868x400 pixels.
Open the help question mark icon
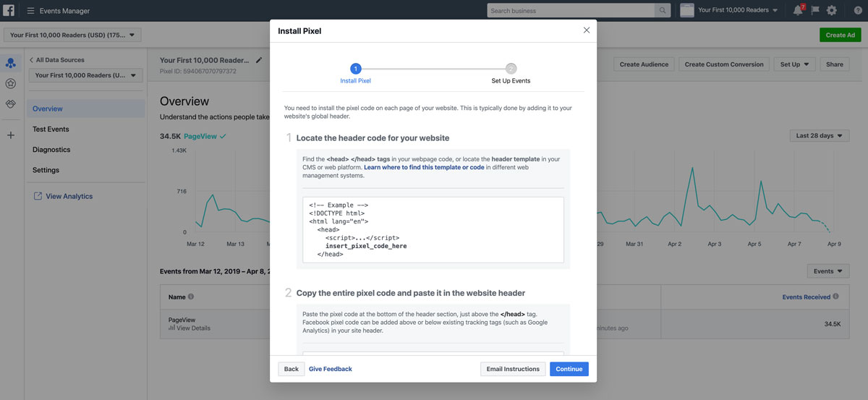(857, 11)
